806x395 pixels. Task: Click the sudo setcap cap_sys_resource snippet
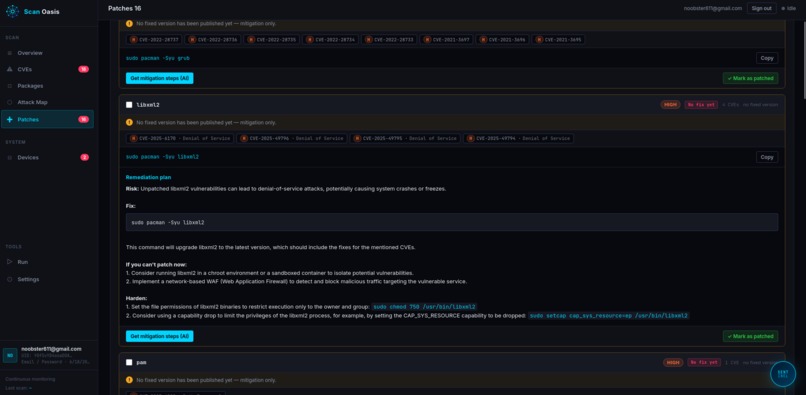click(x=609, y=316)
